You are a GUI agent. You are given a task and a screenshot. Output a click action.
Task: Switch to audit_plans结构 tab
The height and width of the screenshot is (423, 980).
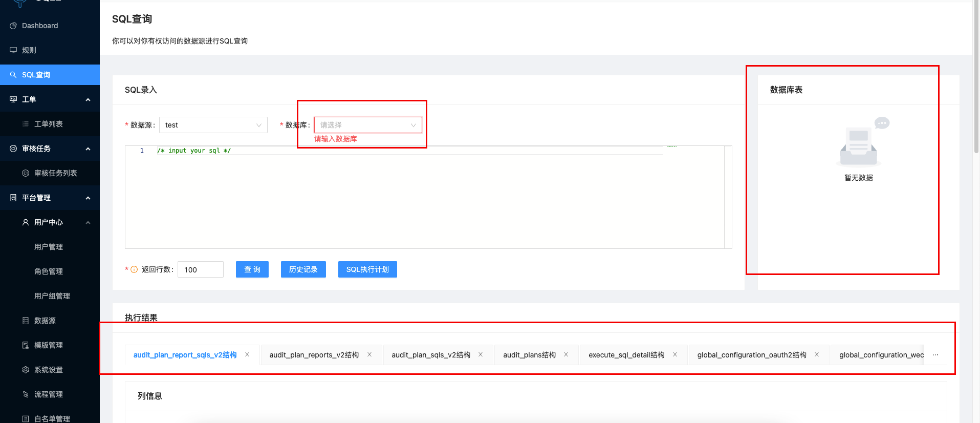click(529, 355)
